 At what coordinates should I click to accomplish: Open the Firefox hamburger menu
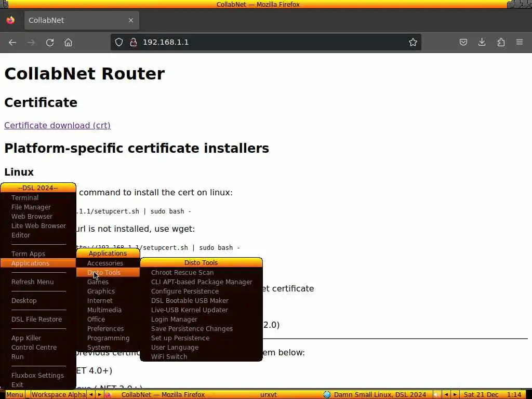click(x=520, y=42)
